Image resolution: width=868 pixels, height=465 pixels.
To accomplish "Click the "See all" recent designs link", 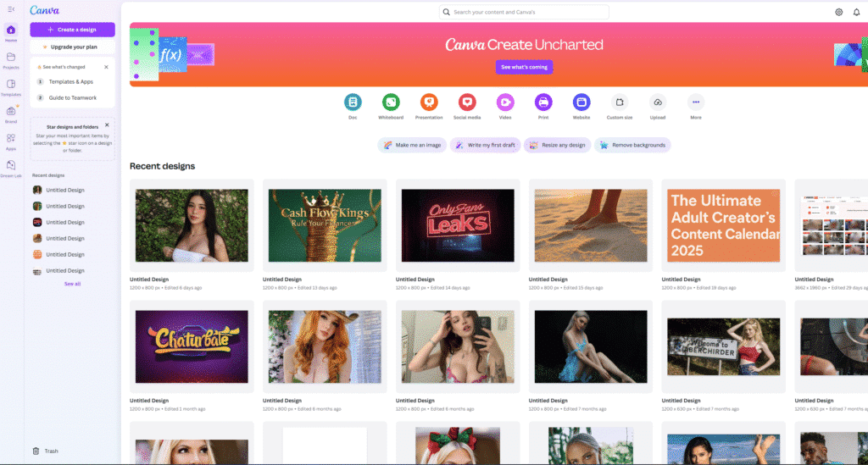I will click(x=73, y=284).
